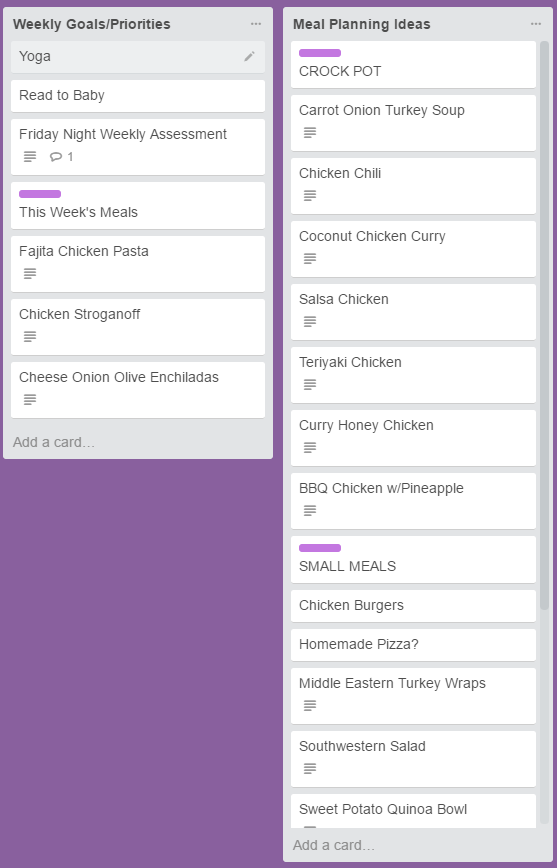The height and width of the screenshot is (868, 557).
Task: Click description icon on Friday Night Weekly Assessment
Action: [x=30, y=157]
